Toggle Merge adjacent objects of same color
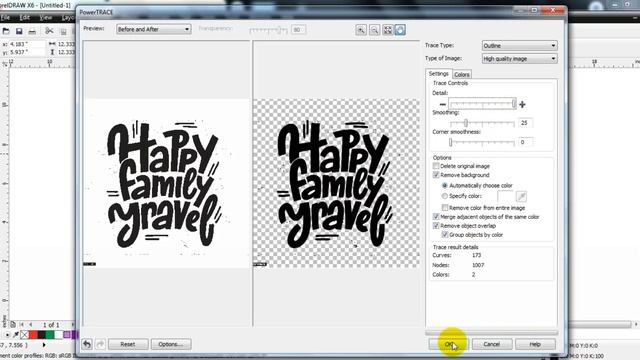 pos(436,217)
